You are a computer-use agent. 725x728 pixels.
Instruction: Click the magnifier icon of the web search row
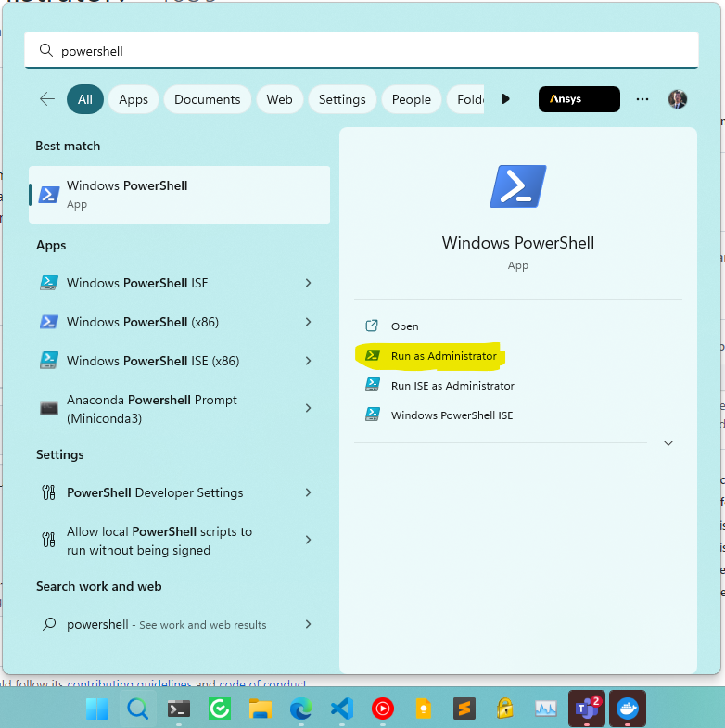click(49, 624)
